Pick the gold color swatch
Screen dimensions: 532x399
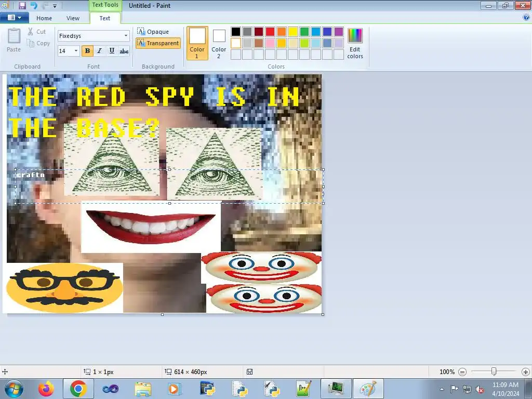click(281, 43)
